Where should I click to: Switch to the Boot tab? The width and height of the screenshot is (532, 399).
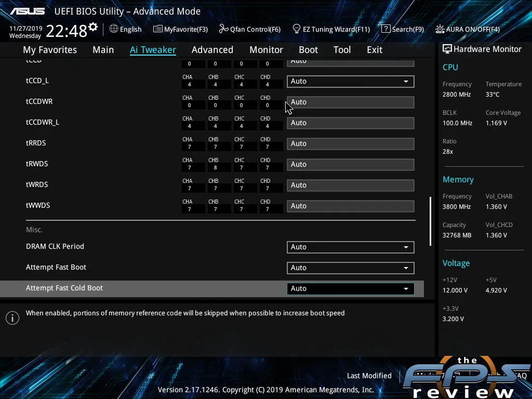tap(309, 50)
